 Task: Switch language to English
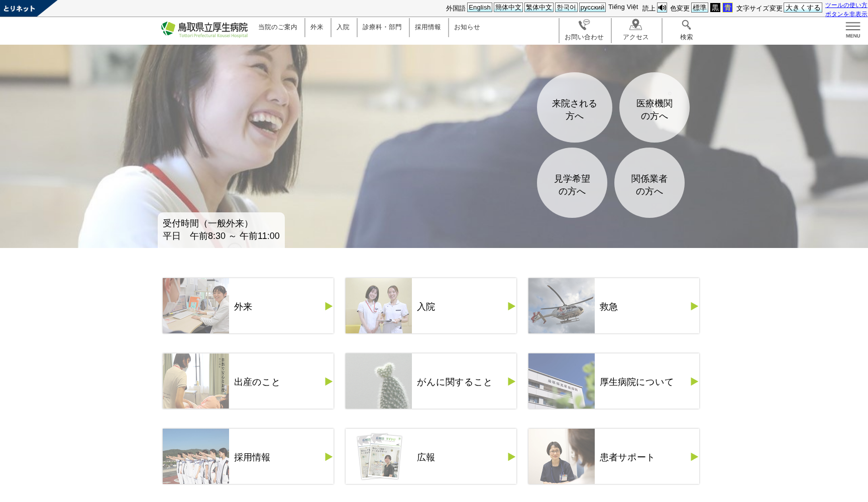click(x=479, y=8)
